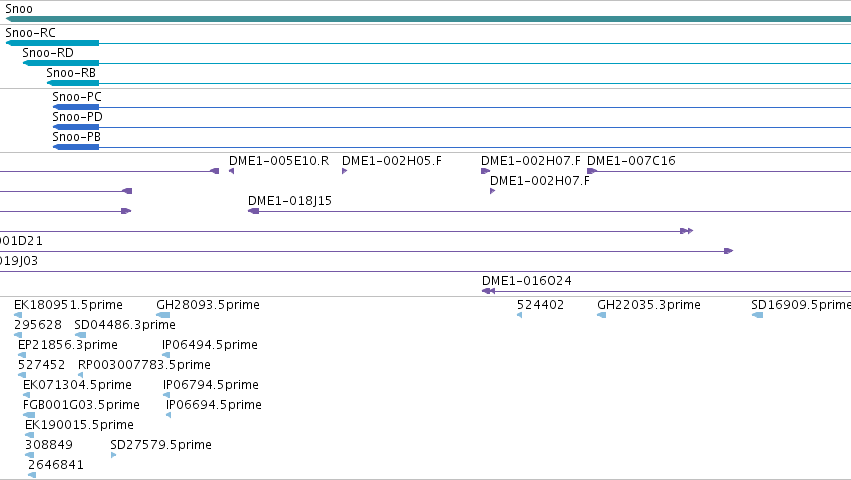The image size is (851, 480).
Task: Click the Snoo-RD transcript exon block
Action: (61, 63)
